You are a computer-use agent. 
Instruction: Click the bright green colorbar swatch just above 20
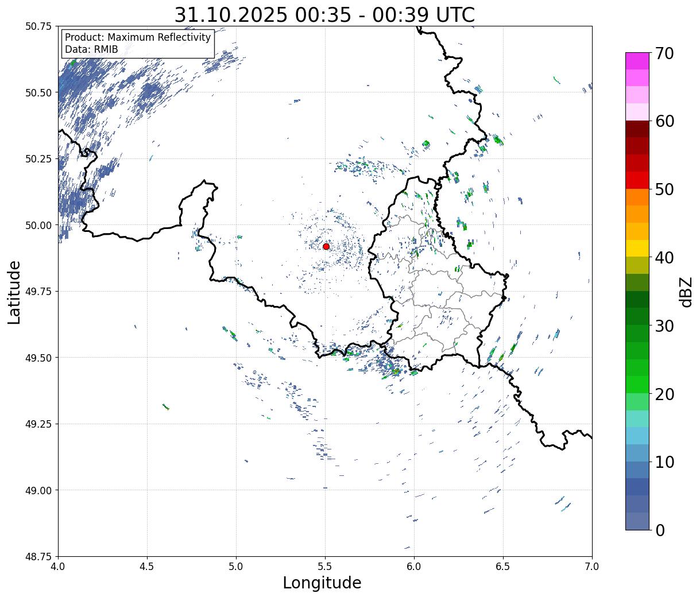pyautogui.click(x=637, y=384)
